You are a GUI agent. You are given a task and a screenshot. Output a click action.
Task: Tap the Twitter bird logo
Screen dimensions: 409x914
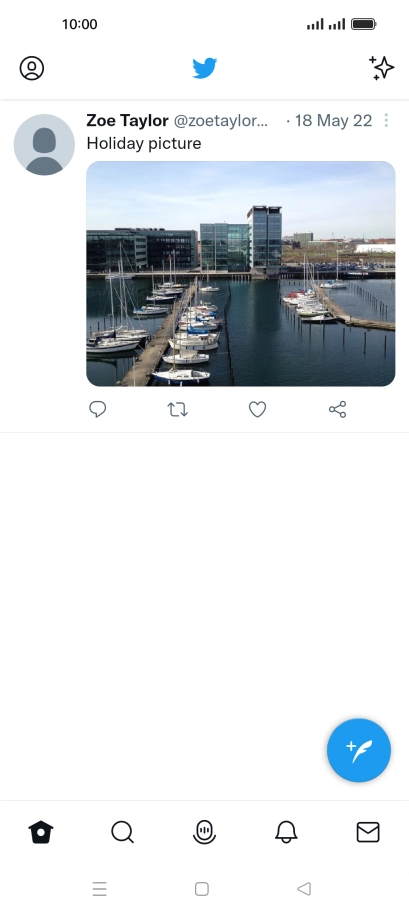204,68
